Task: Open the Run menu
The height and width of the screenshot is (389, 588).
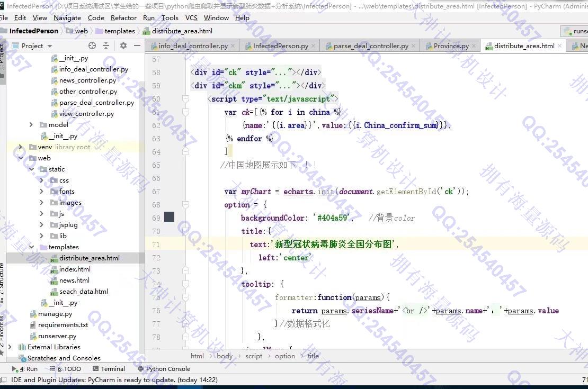Action: (x=149, y=17)
